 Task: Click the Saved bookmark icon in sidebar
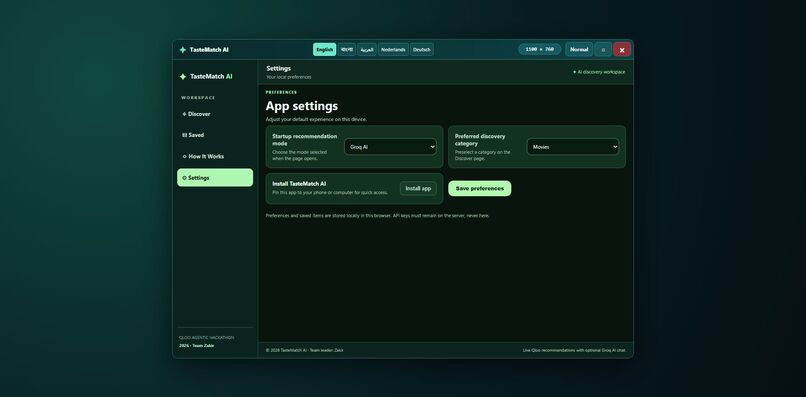point(185,135)
